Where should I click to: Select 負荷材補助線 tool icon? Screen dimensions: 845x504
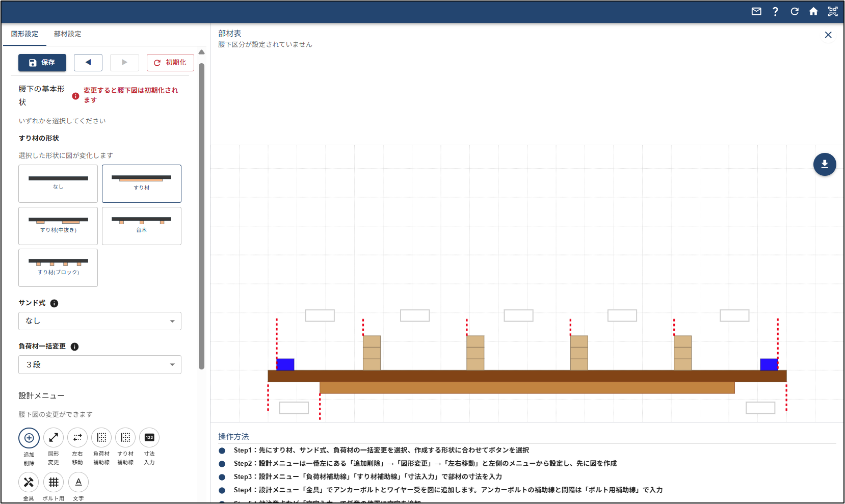(101, 438)
